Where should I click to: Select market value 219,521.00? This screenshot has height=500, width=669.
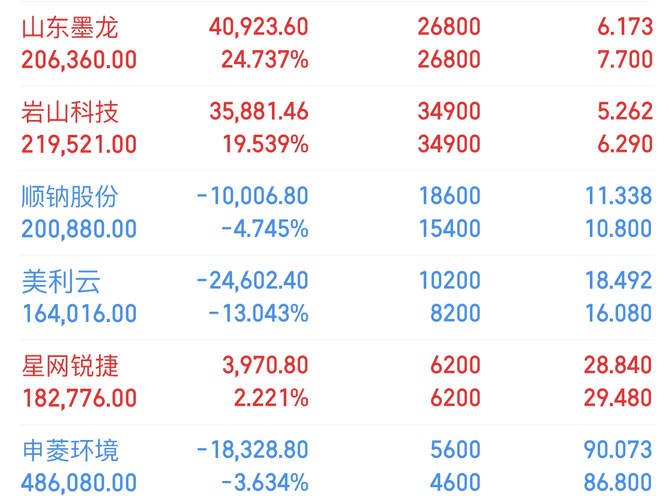pos(79,144)
